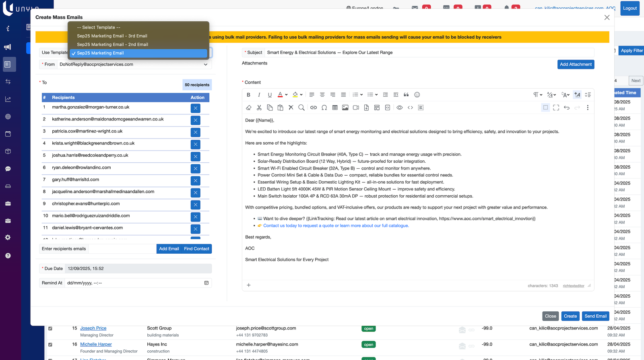Focus the Enter recipients emails field

click(x=122, y=249)
